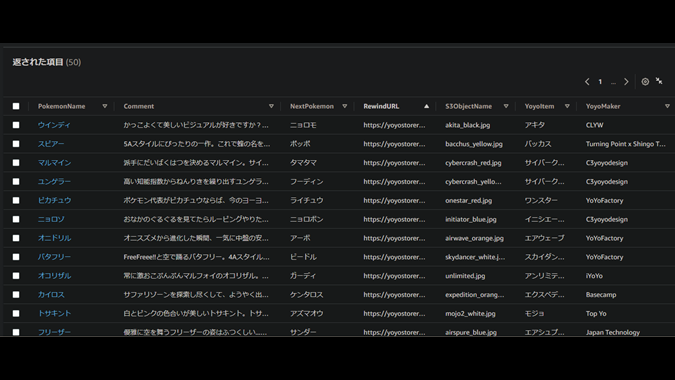Screen dimensions: 675x380
Task: Select iYoYo maker cell
Action: coord(594,276)
